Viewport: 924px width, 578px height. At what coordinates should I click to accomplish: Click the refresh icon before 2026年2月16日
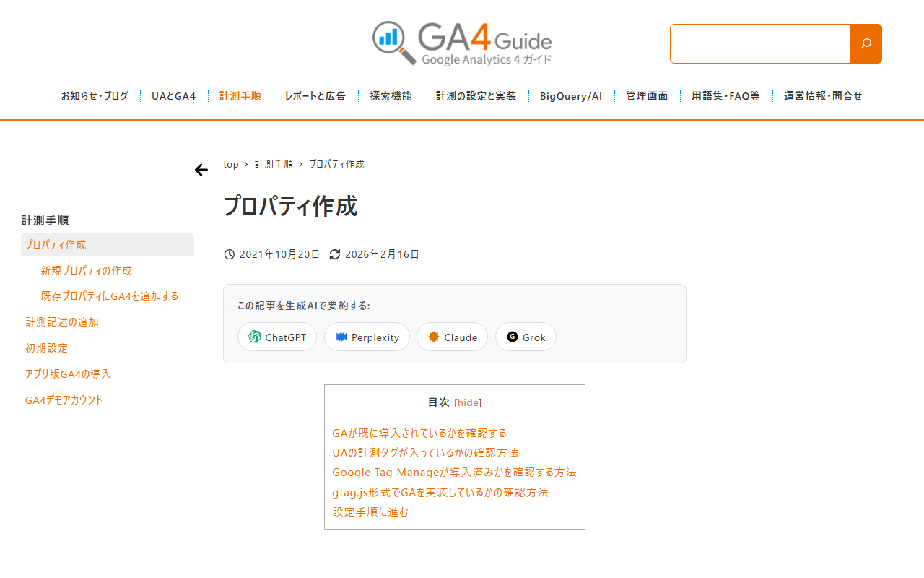click(x=335, y=254)
